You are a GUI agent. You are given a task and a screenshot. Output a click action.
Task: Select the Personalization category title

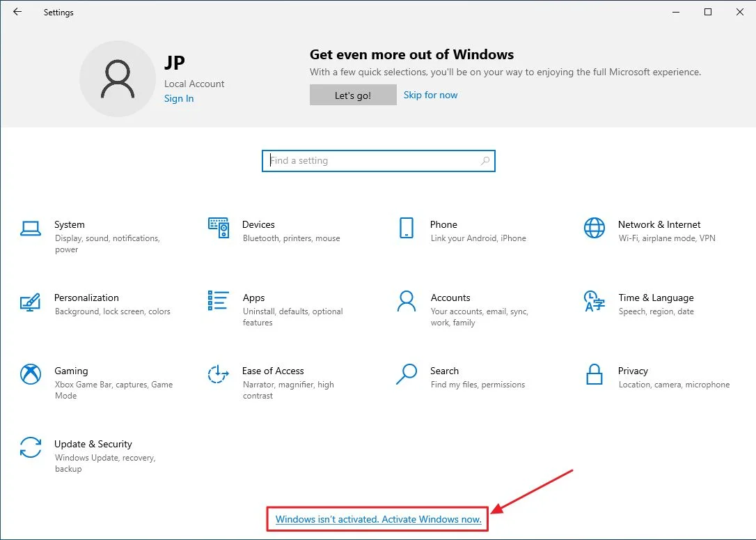point(86,298)
